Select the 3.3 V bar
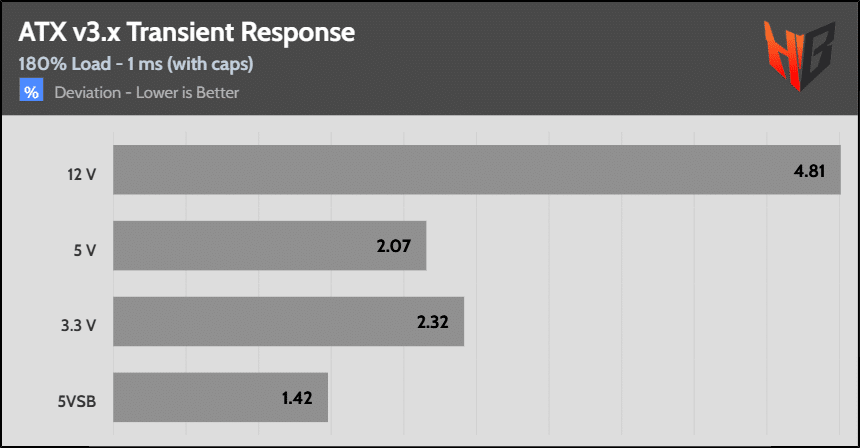This screenshot has height=448, width=860. tap(288, 322)
